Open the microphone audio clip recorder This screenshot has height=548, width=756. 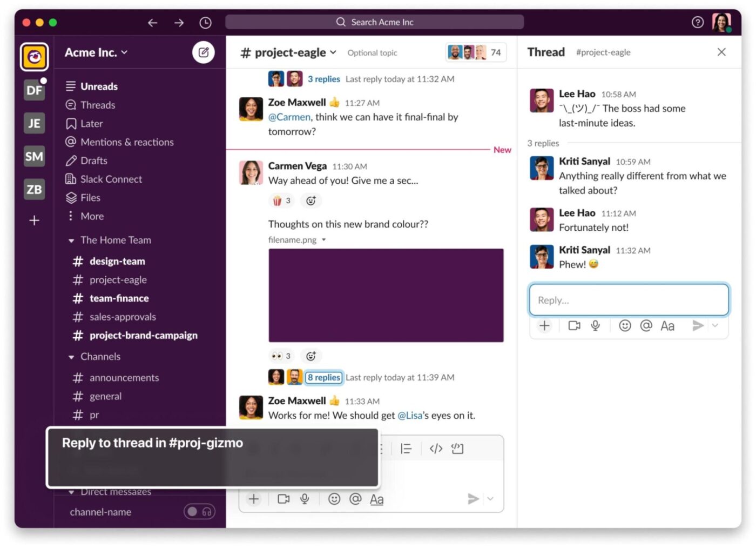click(595, 325)
